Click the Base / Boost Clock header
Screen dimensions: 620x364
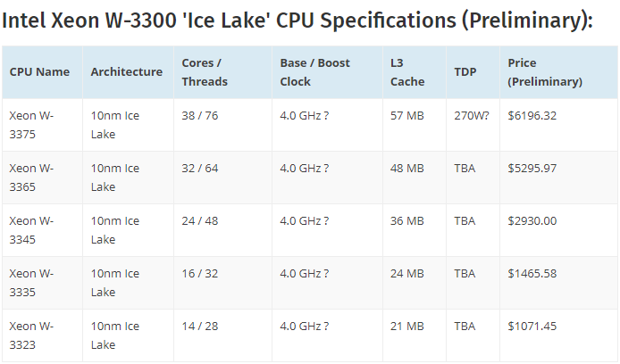click(x=314, y=72)
